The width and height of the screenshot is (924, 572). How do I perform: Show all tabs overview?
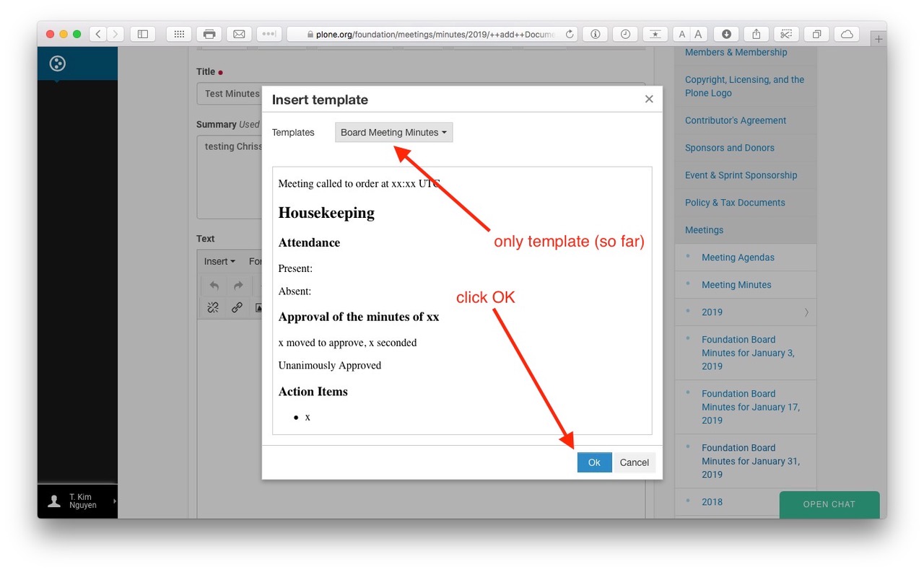(x=816, y=34)
